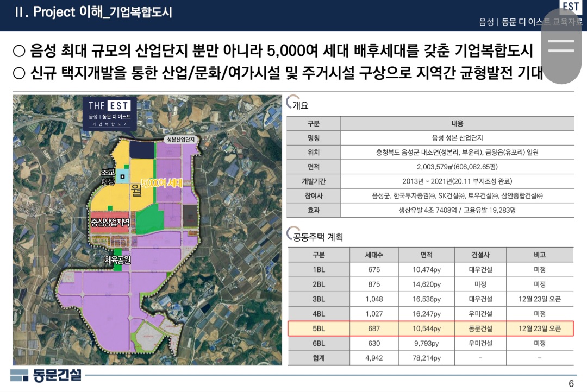Click area value 2,003,579㎡ cell
Screen dimensions: 587x392
[x=457, y=167]
